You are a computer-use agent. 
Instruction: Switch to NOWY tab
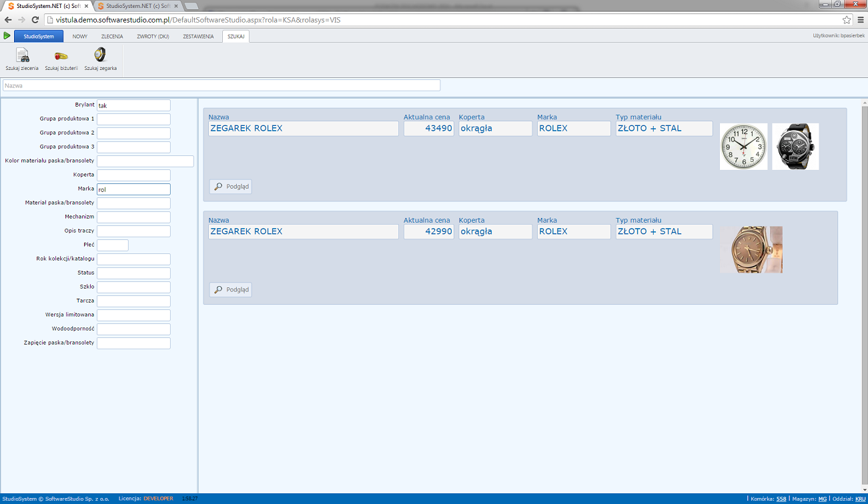tap(80, 37)
